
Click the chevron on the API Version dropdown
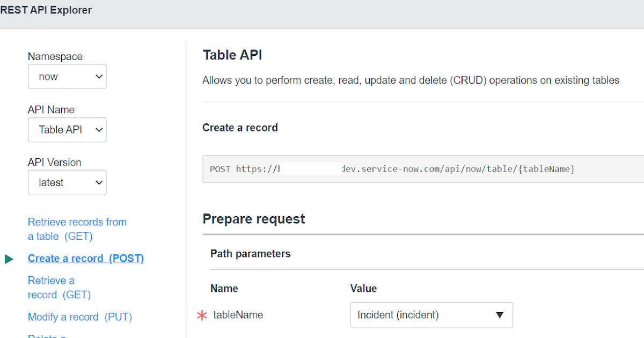(x=99, y=182)
